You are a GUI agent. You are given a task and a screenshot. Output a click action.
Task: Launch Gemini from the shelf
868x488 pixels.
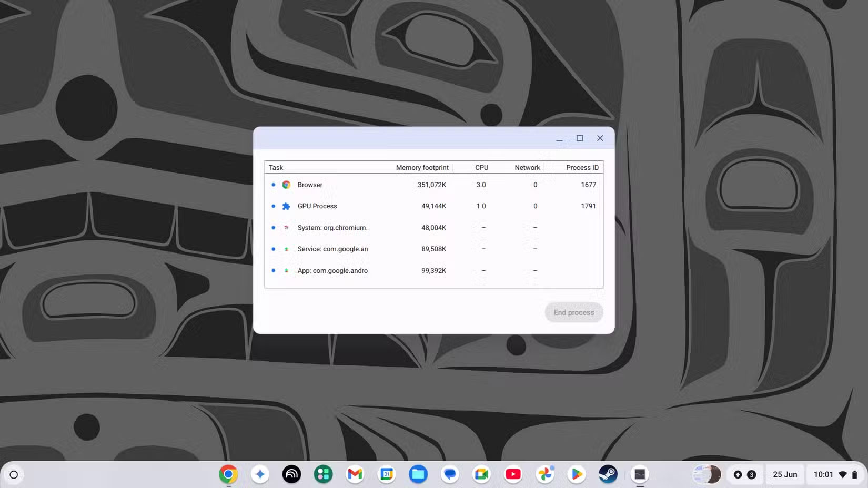click(x=260, y=474)
